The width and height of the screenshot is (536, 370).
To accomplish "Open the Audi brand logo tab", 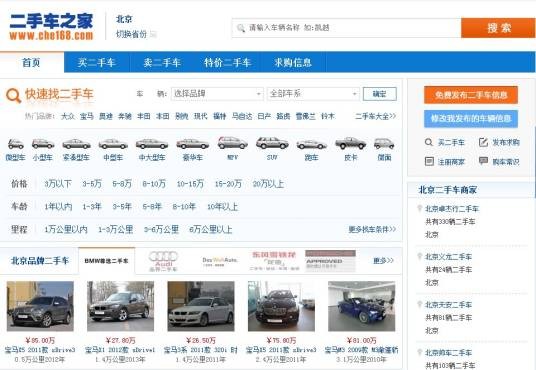I will pos(163,261).
